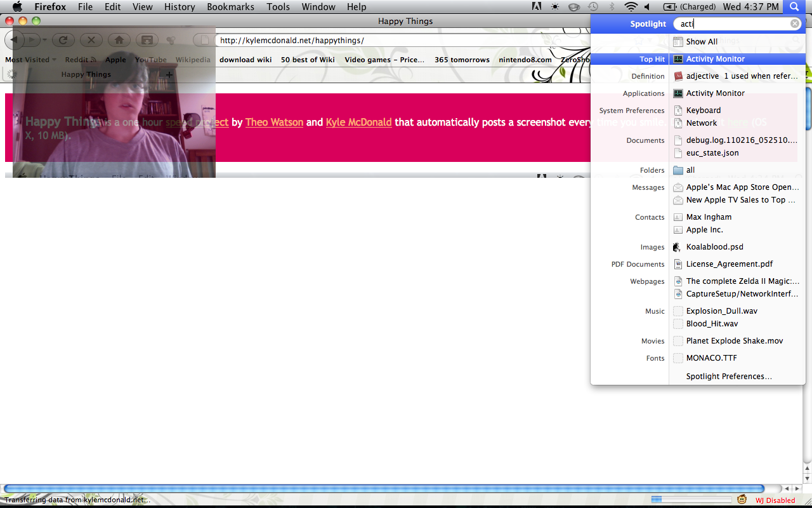This screenshot has width=812, height=508.
Task: Open Spotlight Preferences
Action: pos(728,377)
